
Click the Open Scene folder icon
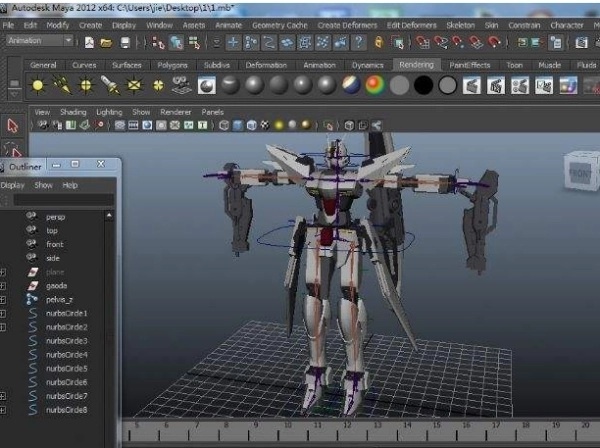(106, 42)
